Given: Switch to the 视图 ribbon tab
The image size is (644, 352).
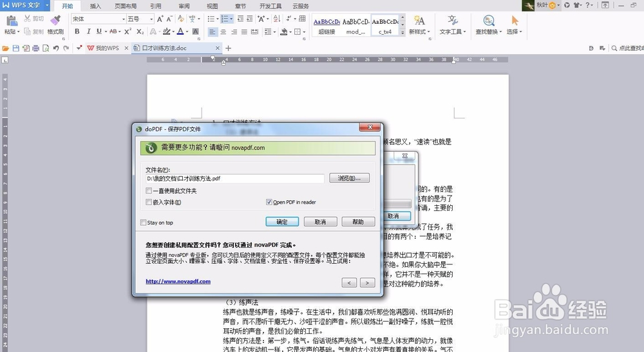Looking at the screenshot, I should click(x=213, y=6).
